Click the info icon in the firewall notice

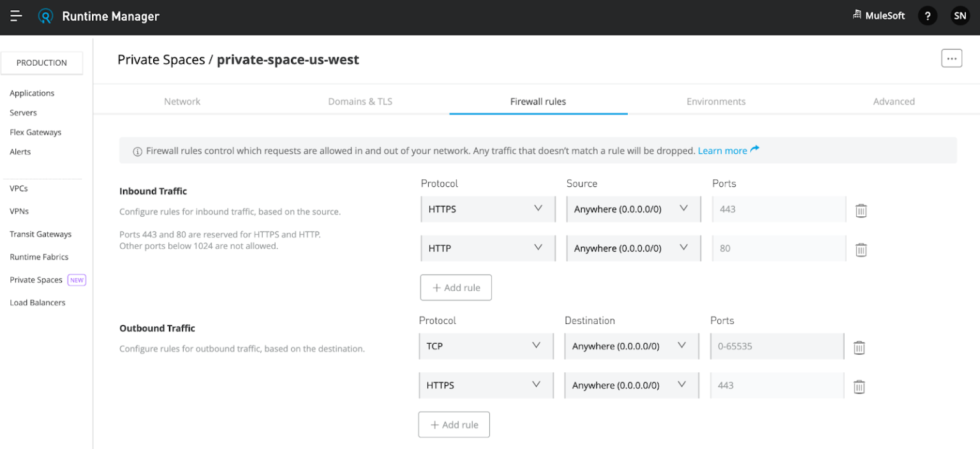tap(137, 151)
